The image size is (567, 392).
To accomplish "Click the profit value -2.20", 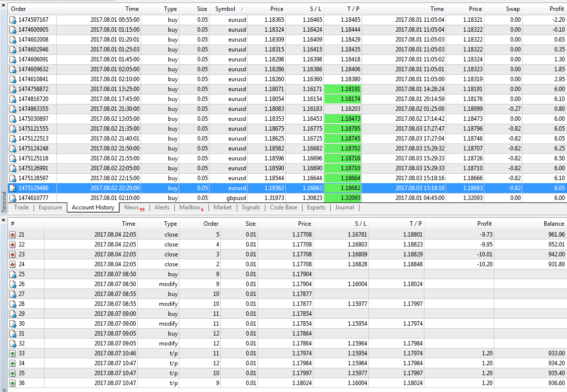I will 559,20.
